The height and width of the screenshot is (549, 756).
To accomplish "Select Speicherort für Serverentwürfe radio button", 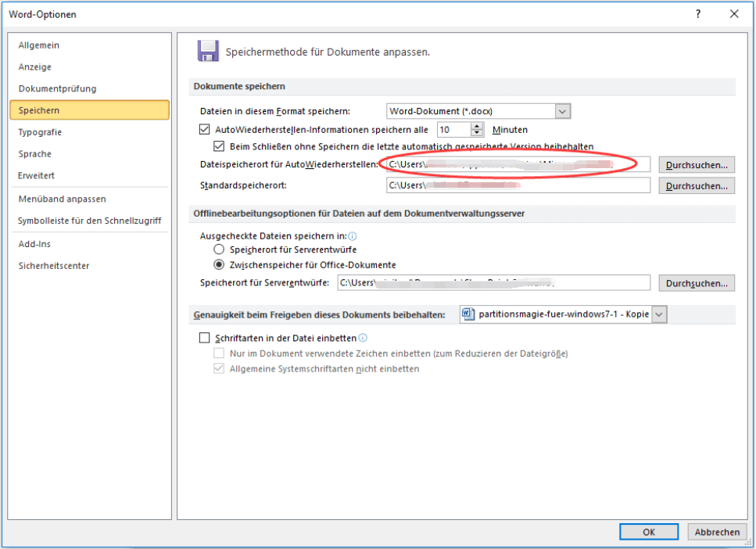I will (219, 249).
